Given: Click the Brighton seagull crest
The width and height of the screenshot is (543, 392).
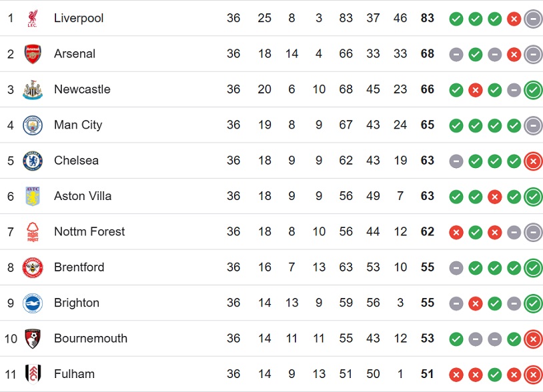Looking at the screenshot, I should (x=33, y=303).
